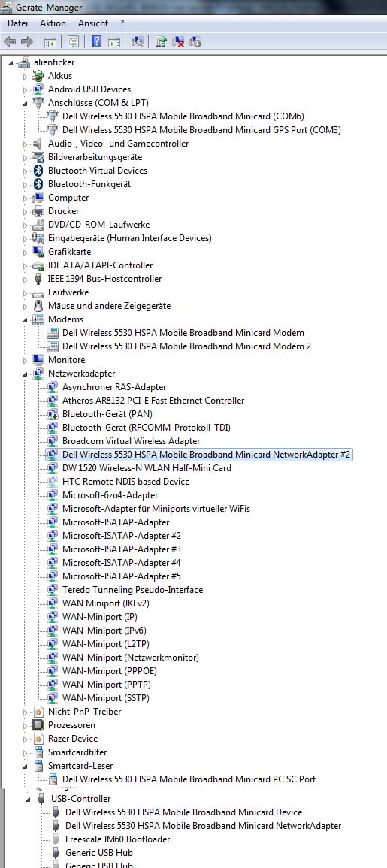Select Teredo Tunneling Pseudo-Interface entry
Image resolution: width=387 pixels, height=868 pixels.
point(132,589)
